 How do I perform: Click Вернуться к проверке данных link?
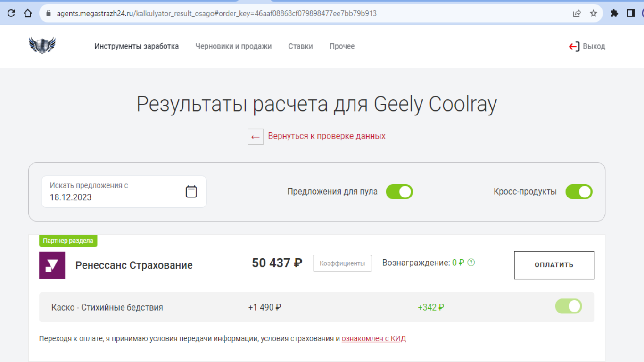pos(327,136)
